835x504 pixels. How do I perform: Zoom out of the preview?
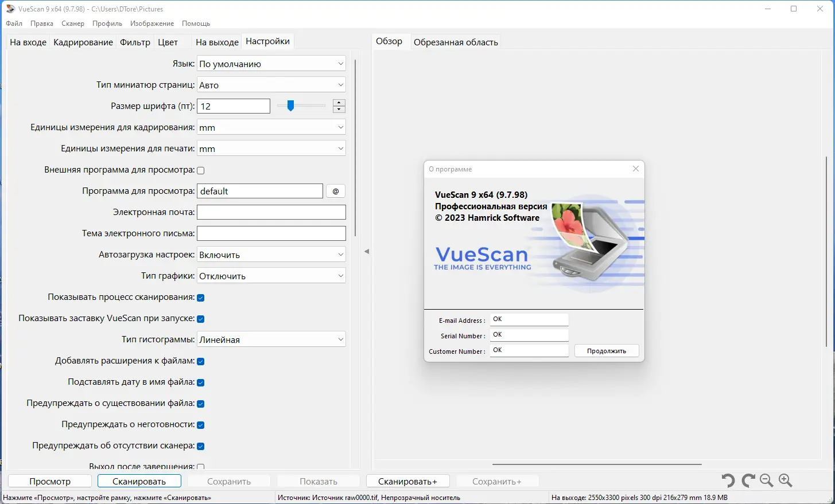tap(766, 480)
